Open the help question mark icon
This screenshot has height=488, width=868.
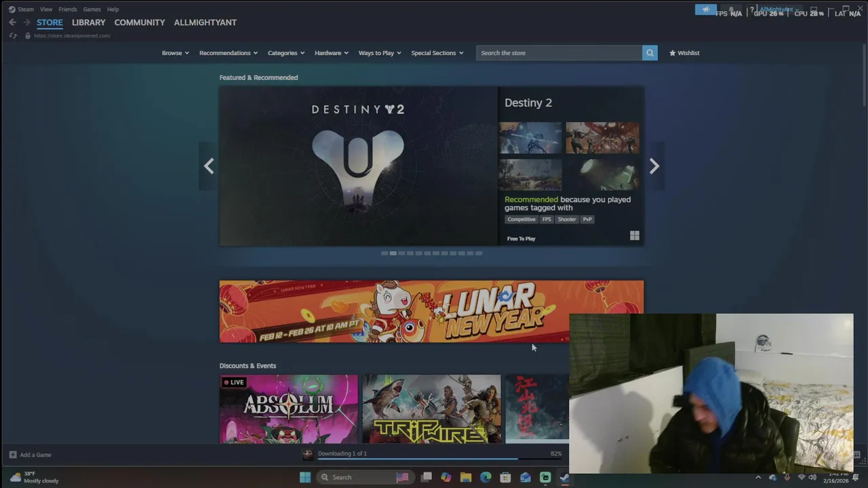click(x=751, y=9)
